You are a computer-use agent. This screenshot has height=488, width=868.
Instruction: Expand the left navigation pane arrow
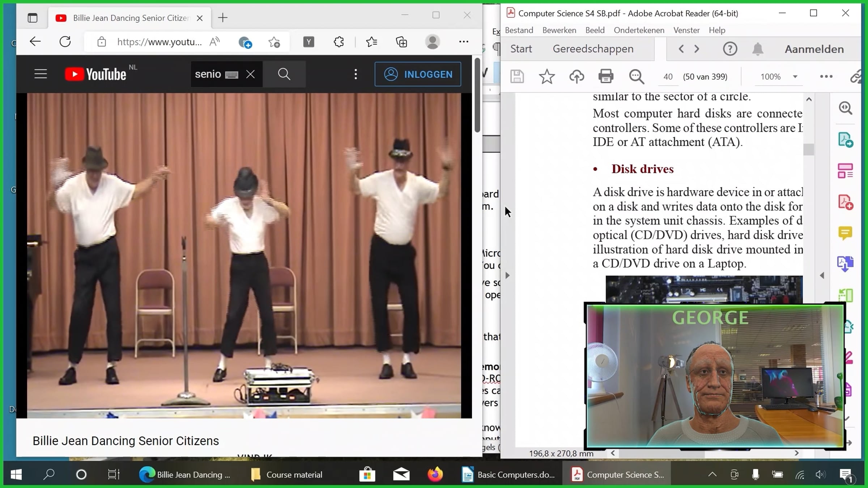click(x=507, y=275)
